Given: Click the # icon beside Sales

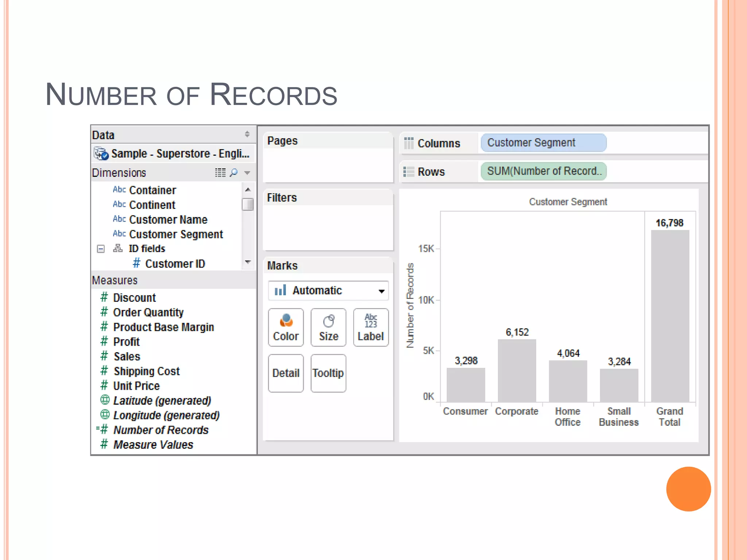Looking at the screenshot, I should click(x=104, y=356).
